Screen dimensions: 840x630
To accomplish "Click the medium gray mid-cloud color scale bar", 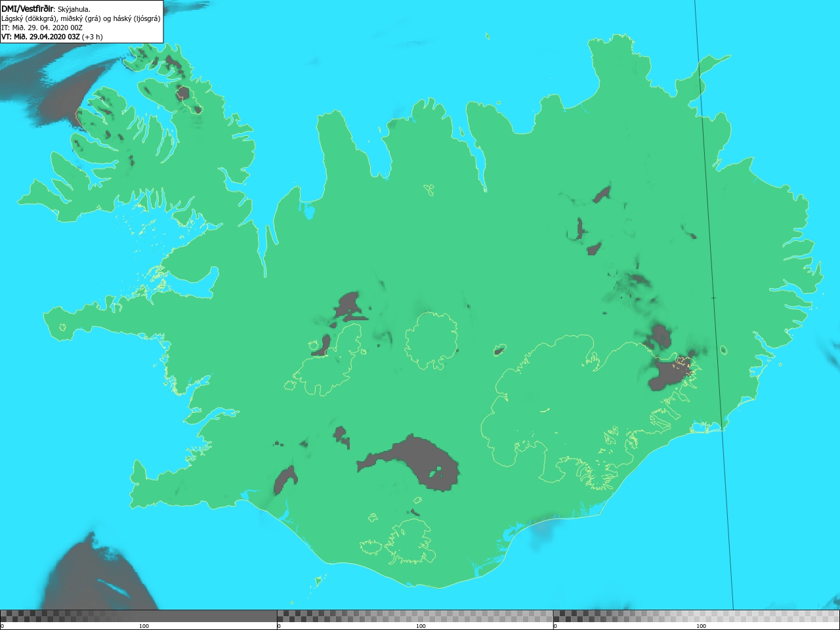I will (x=415, y=616).
